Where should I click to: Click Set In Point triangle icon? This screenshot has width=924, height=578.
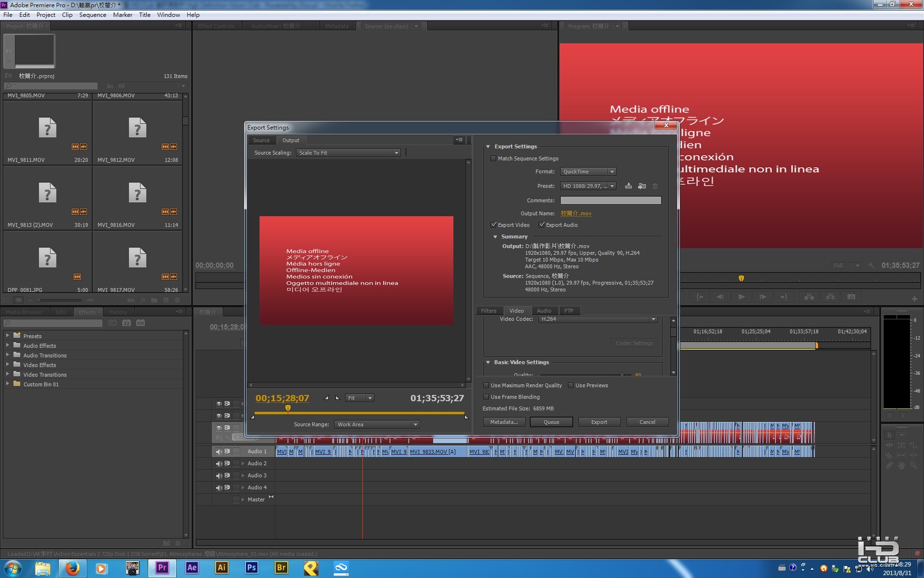[327, 398]
